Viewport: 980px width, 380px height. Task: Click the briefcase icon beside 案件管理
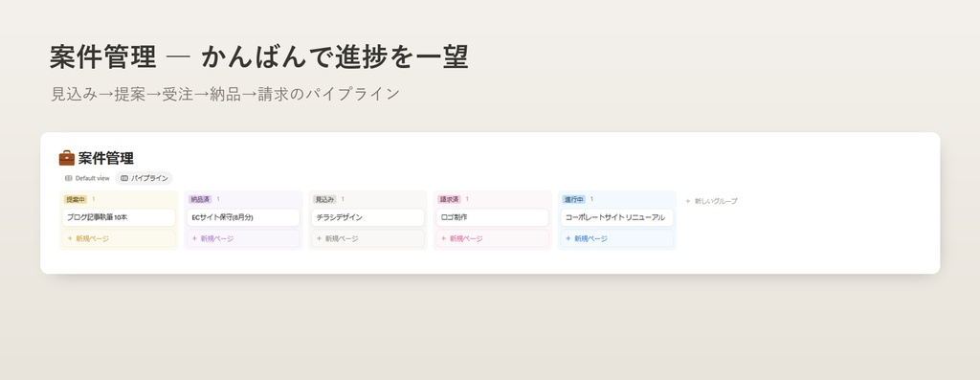(x=67, y=158)
